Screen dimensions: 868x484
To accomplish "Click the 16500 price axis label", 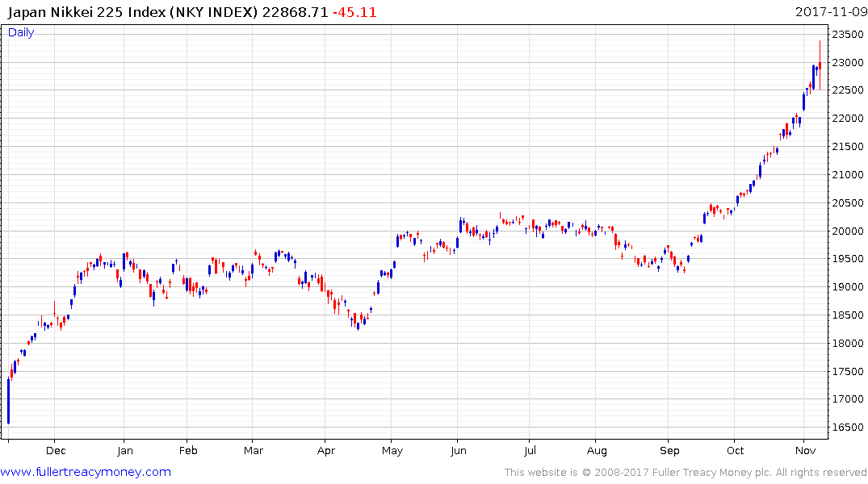I will point(848,428).
